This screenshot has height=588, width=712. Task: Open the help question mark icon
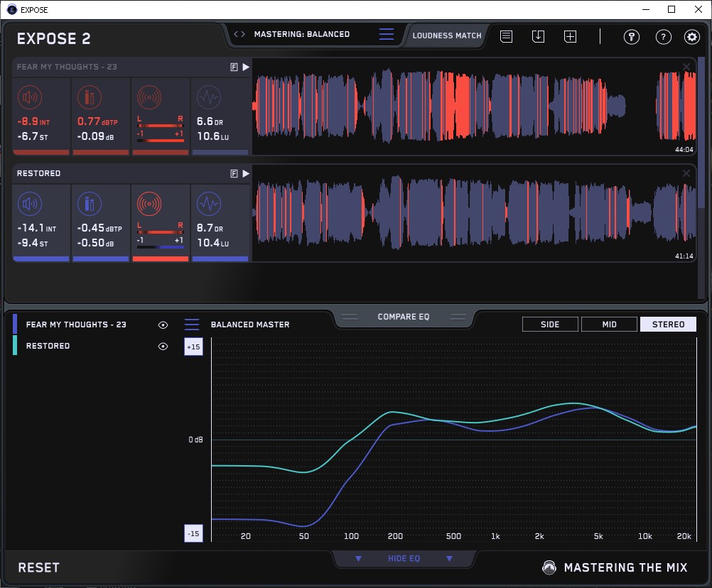(664, 37)
